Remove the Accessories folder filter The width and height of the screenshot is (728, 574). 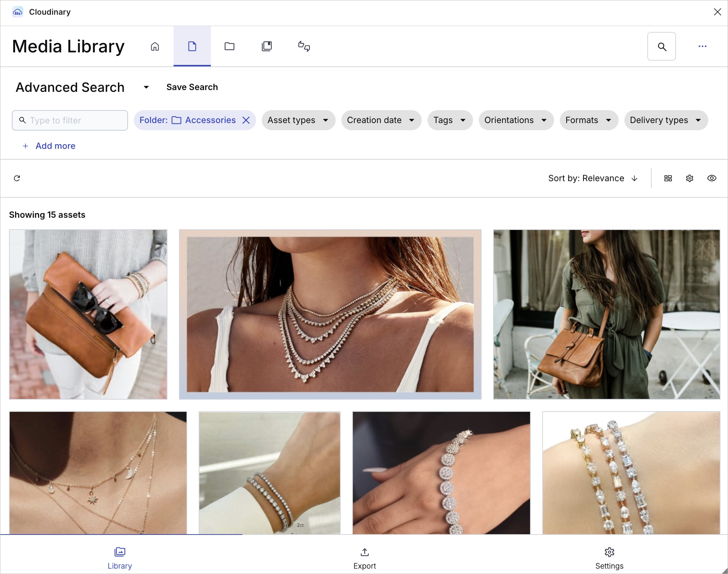click(246, 120)
